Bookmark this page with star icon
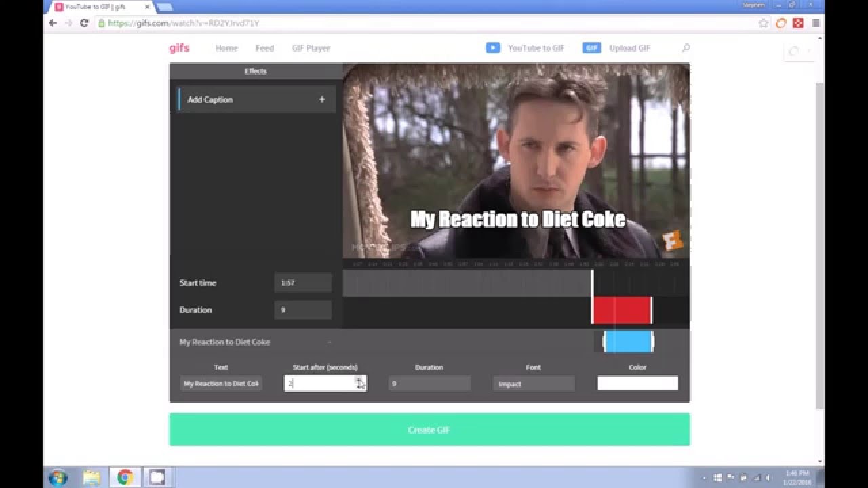868x488 pixels. pos(764,23)
